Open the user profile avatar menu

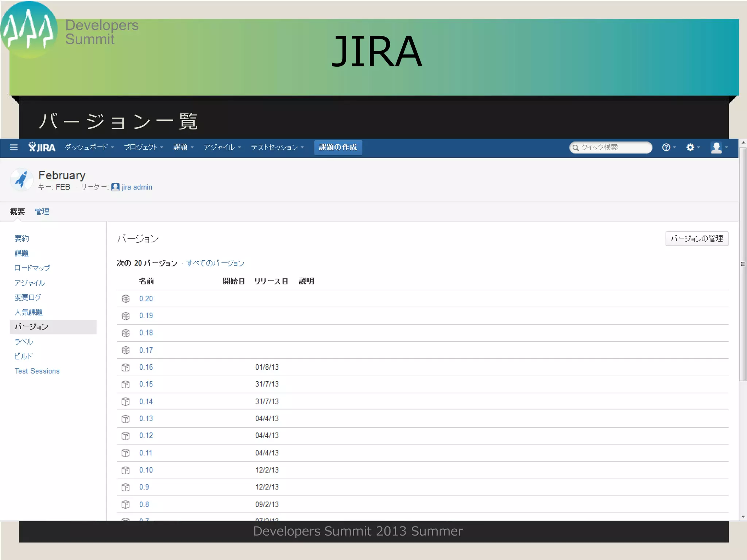pos(719,147)
